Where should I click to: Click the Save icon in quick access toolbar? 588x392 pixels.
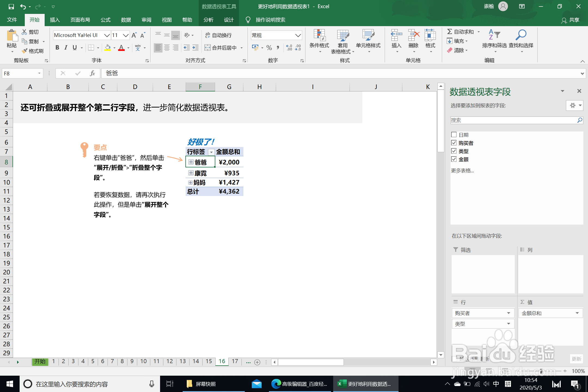11,7
